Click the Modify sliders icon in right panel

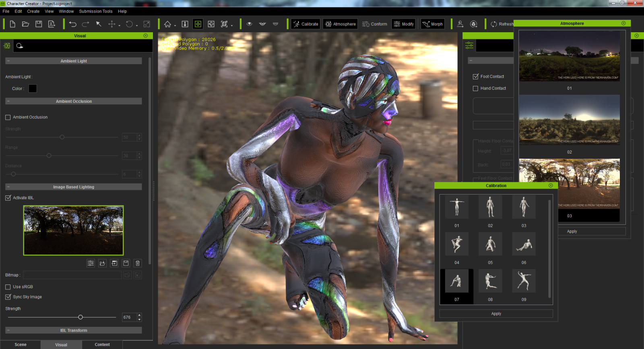(469, 46)
